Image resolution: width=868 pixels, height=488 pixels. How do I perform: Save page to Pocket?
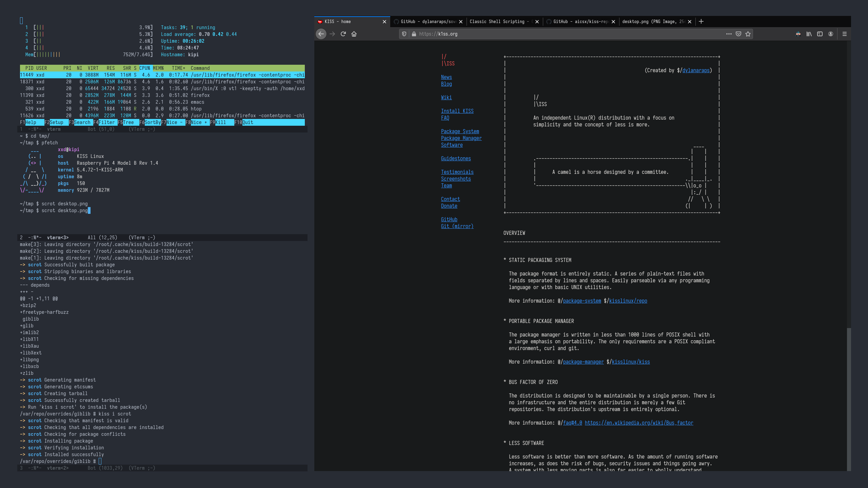point(738,34)
